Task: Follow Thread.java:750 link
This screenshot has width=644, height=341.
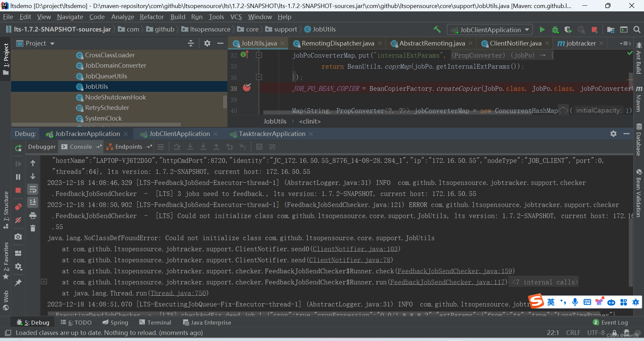Action: (178, 293)
